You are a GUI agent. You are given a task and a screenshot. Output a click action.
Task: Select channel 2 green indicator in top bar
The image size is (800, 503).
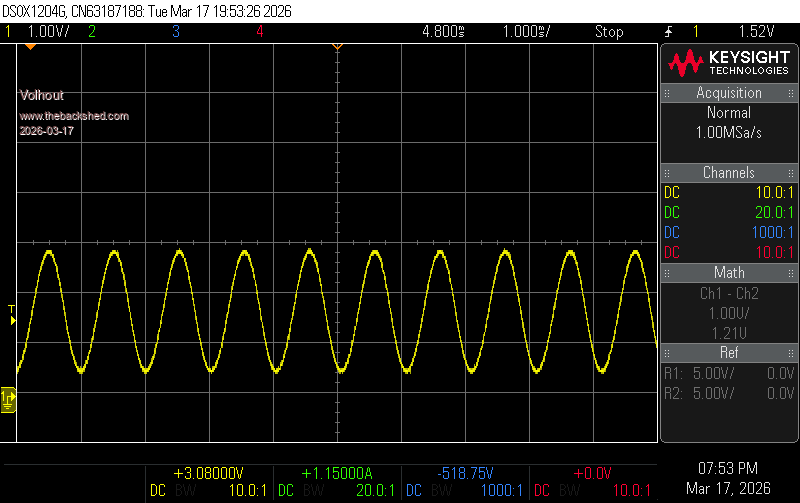click(91, 32)
